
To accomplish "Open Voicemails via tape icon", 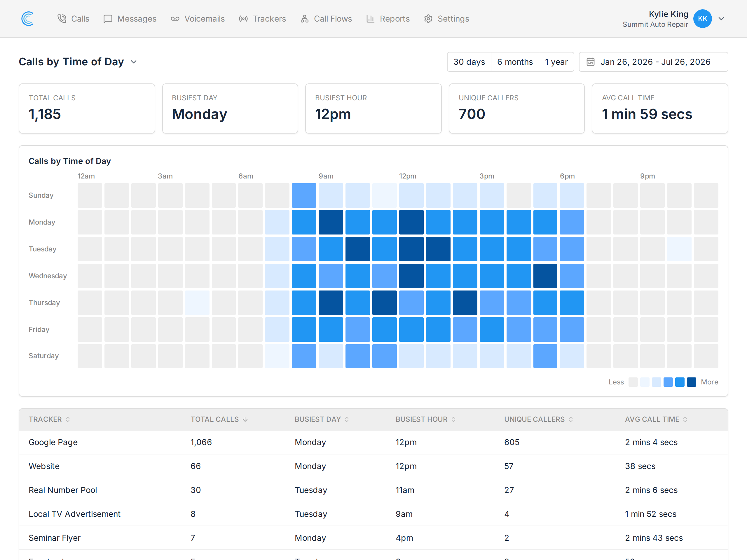I will [x=175, y=19].
